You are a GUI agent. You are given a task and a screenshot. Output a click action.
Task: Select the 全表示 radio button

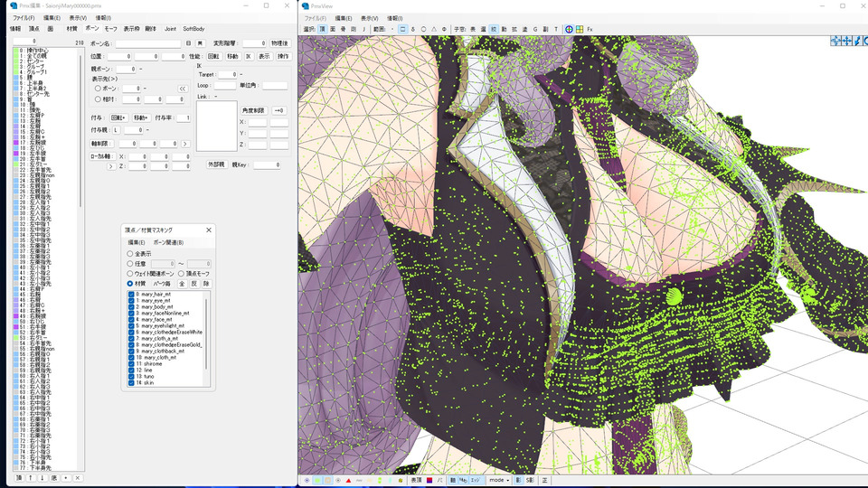pyautogui.click(x=129, y=254)
